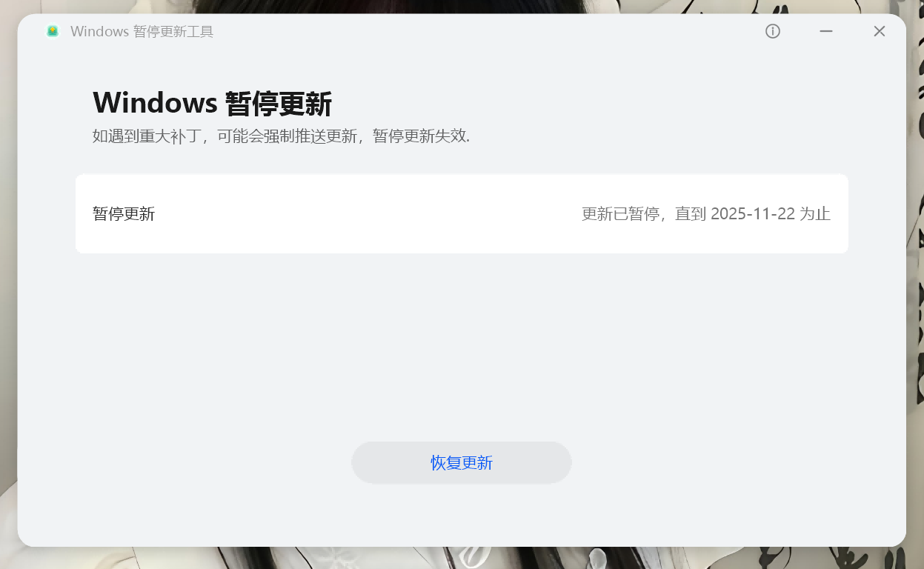Click the pause end date 2025-11-22

pyautogui.click(x=755, y=214)
